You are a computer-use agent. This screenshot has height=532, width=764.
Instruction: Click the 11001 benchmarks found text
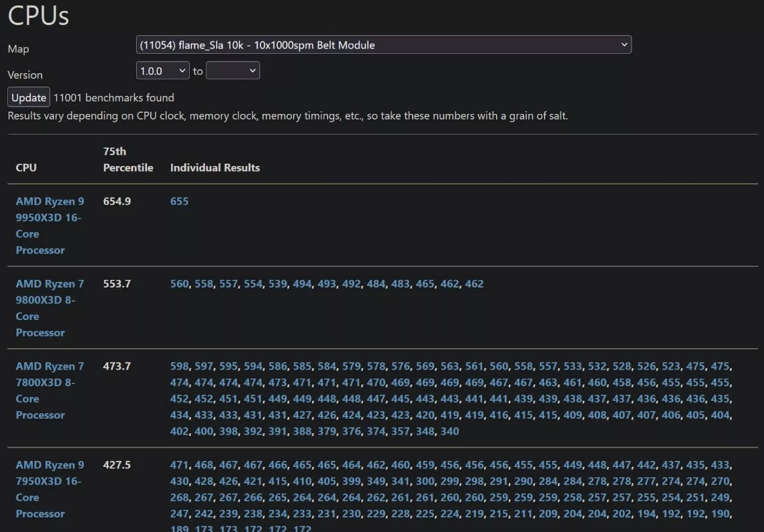[114, 97]
